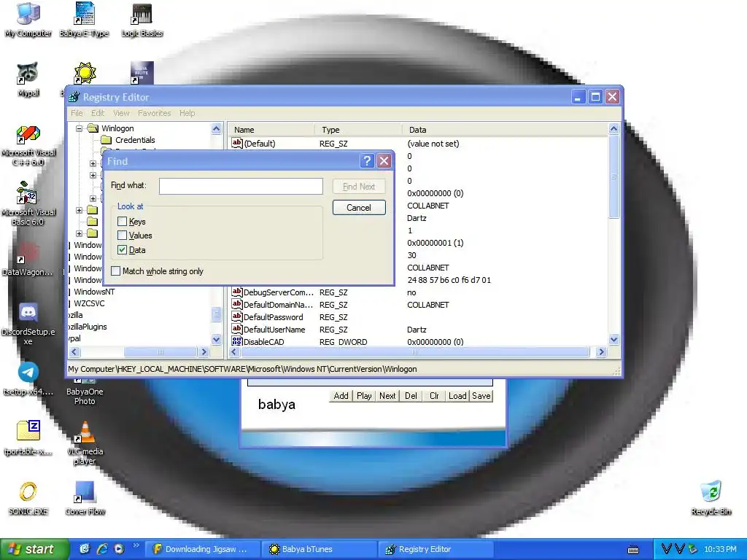
Task: Click media player quick launch icon
Action: 119,549
